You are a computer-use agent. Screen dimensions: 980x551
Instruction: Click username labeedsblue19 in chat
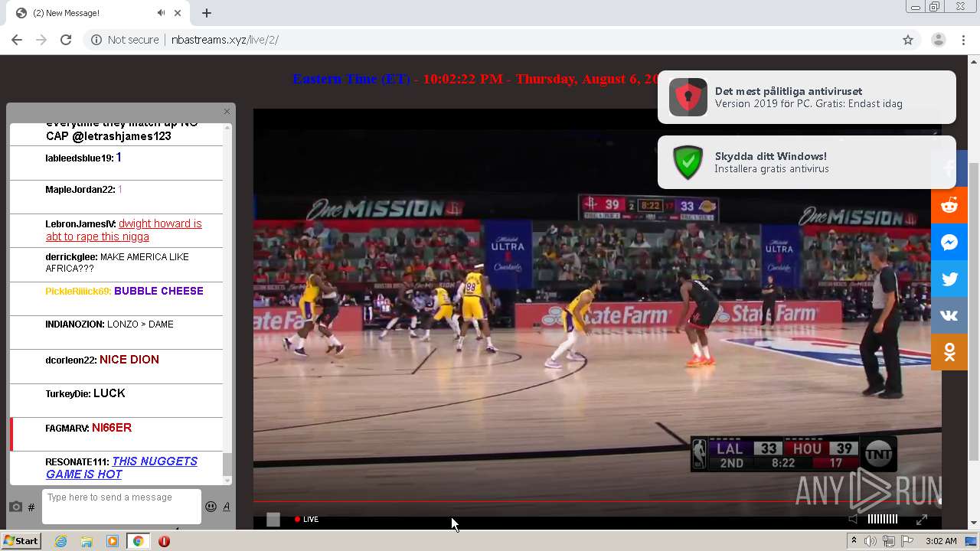79,158
